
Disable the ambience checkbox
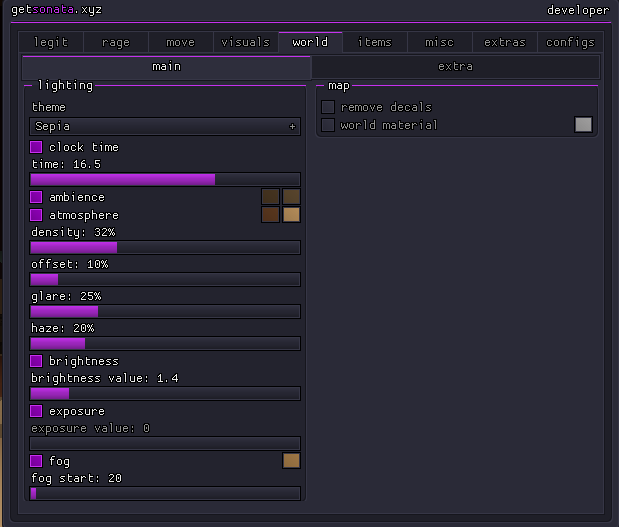point(36,197)
